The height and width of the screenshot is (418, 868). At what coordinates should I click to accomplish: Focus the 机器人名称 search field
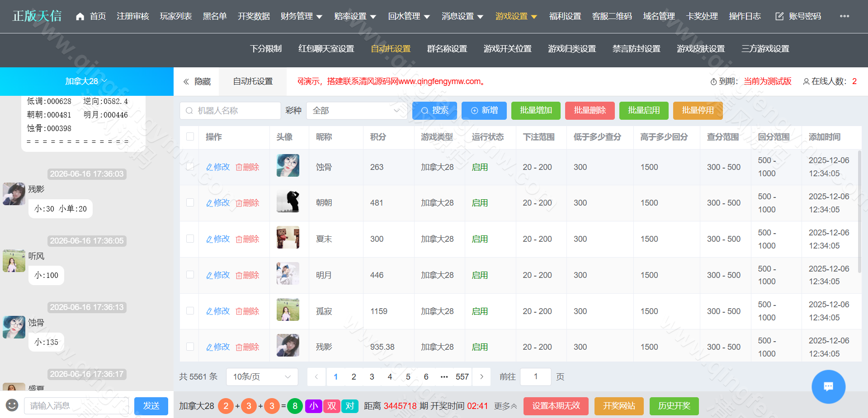[x=231, y=111]
